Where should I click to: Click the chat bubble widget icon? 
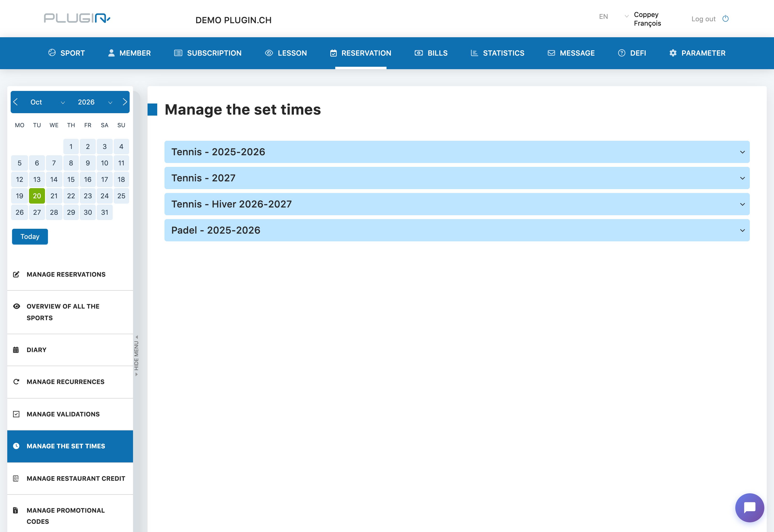coord(749,507)
